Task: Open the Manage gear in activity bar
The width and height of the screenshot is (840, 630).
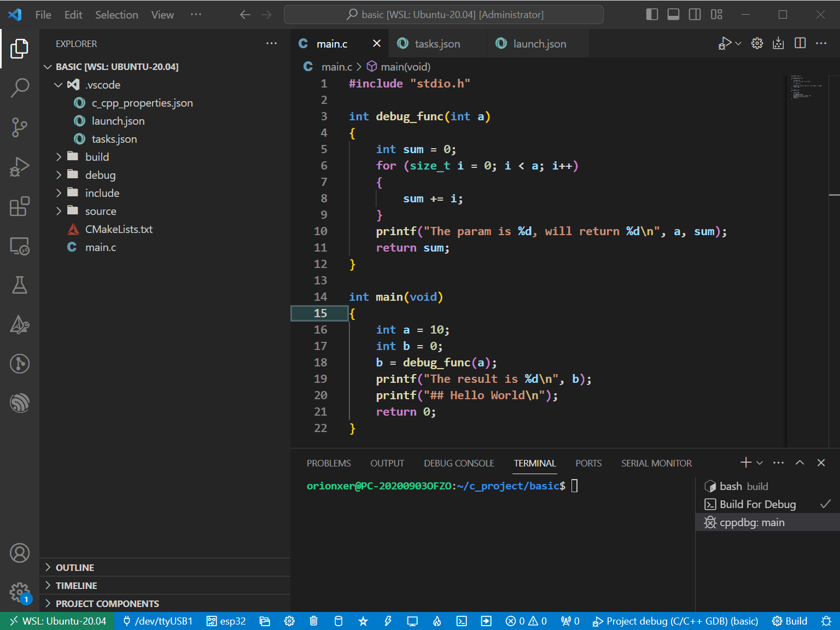Action: click(x=20, y=592)
